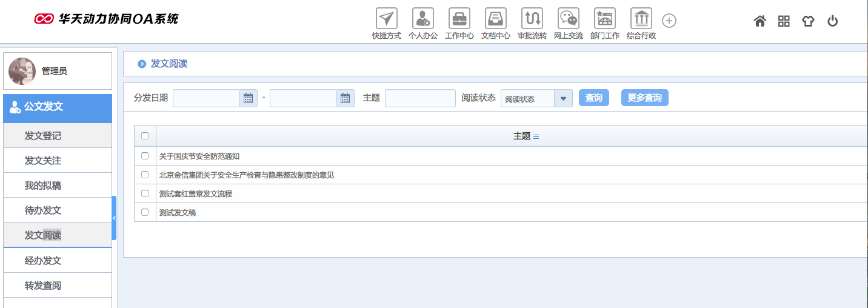Select 转发查阅 in the sidebar
This screenshot has height=308, width=868.
click(x=58, y=286)
